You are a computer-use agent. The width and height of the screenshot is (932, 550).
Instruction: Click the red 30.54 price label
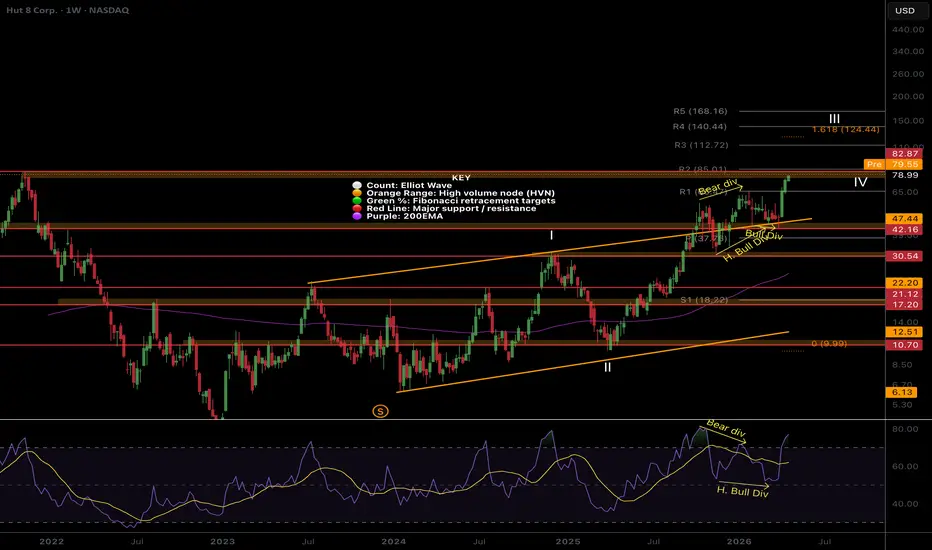click(904, 256)
